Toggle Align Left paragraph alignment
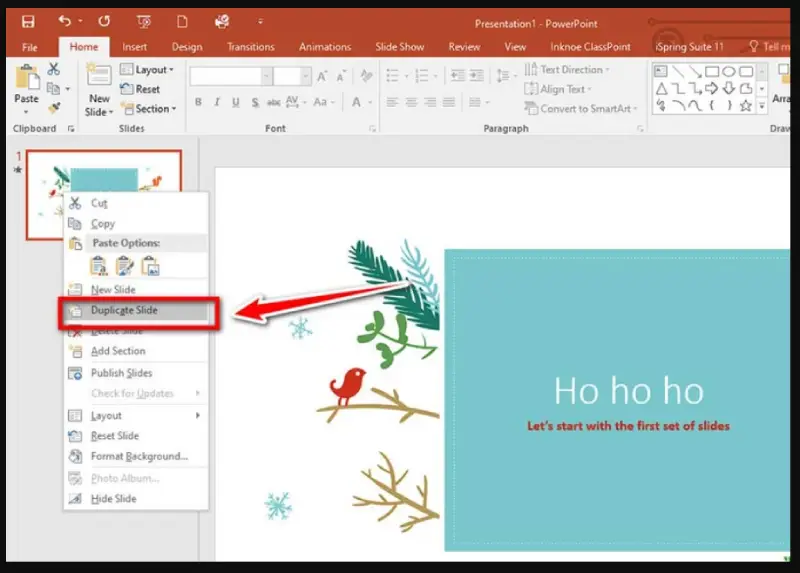800x573 pixels. (392, 103)
